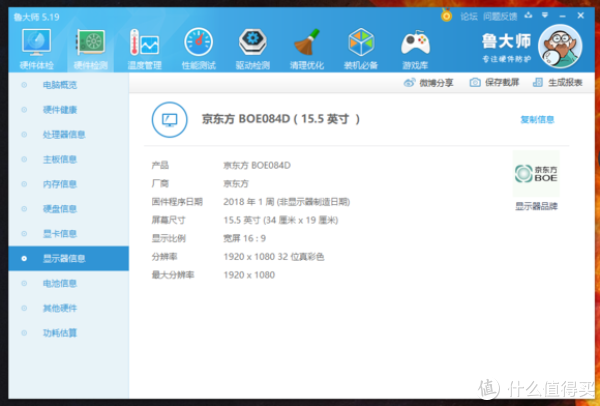Click the 复制信息 copy info link
The width and height of the screenshot is (600, 406).
(x=537, y=119)
